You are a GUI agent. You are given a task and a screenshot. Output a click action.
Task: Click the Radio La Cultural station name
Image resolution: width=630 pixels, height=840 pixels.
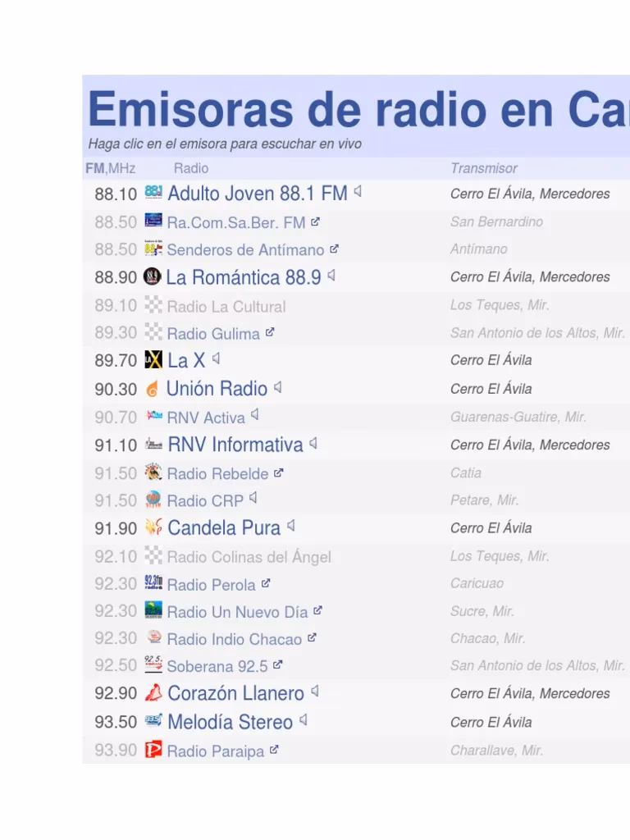pos(226,307)
